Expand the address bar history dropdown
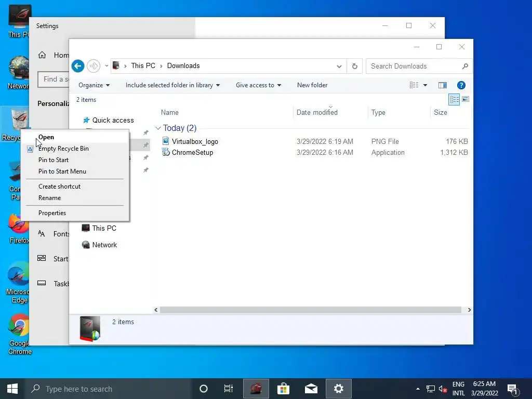532x399 pixels. 339,66
